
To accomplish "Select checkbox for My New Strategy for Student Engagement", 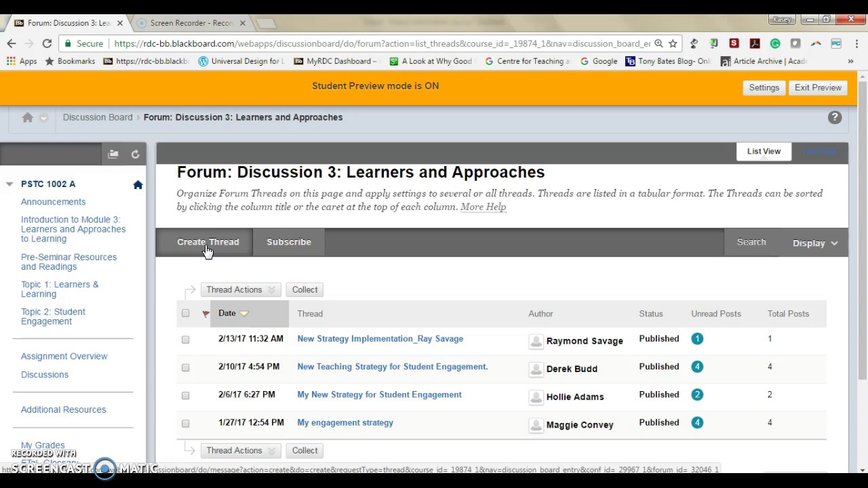I will click(x=185, y=394).
